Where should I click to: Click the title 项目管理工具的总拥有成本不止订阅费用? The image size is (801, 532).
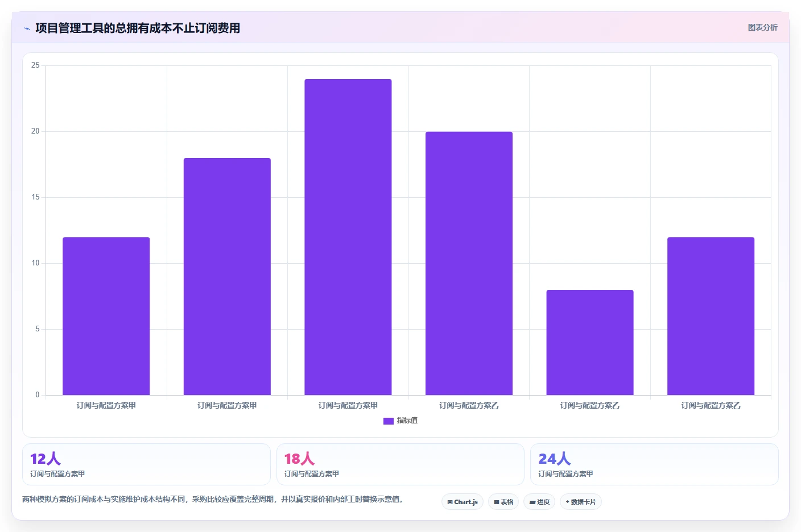pyautogui.click(x=138, y=28)
